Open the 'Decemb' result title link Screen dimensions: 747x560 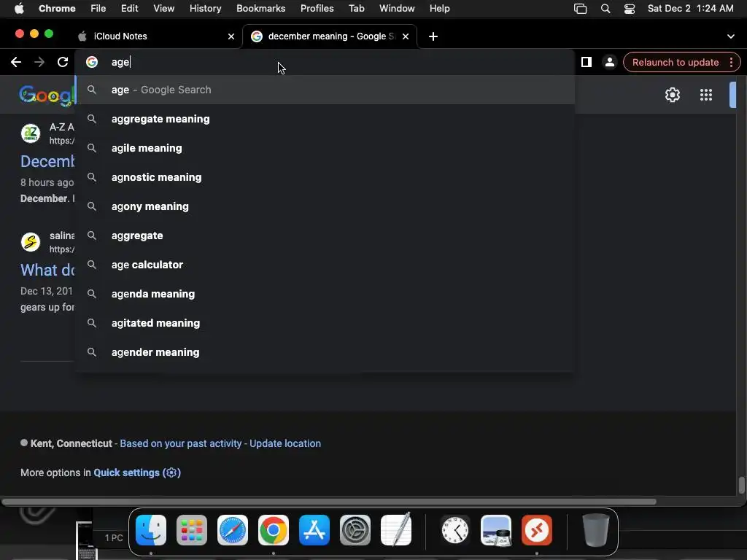(47, 161)
